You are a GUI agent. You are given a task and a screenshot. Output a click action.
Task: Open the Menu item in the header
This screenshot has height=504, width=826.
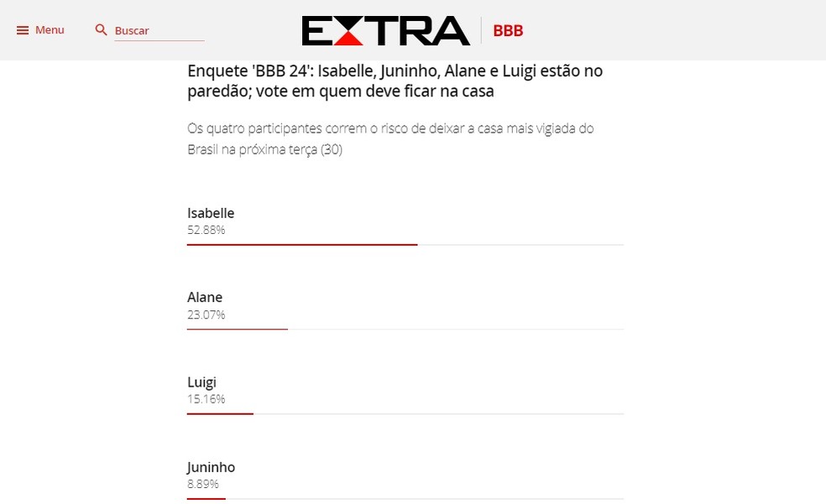(x=49, y=29)
